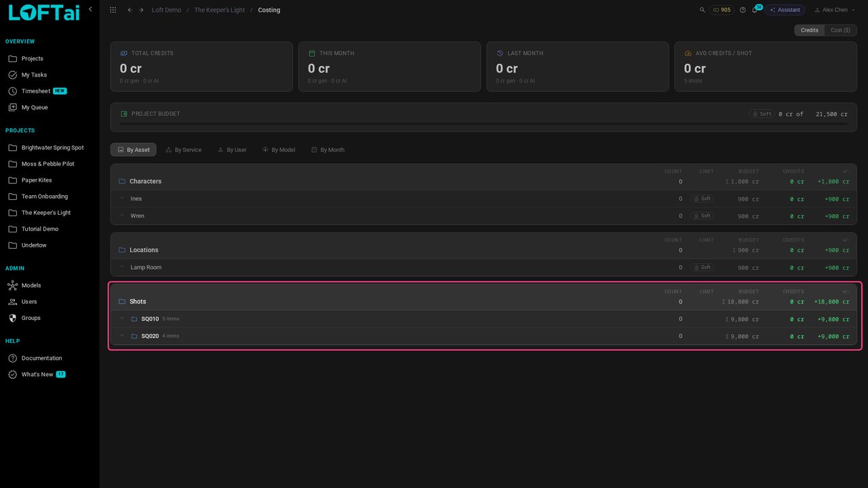Select the Credits view toggle
The width and height of the screenshot is (868, 488).
point(810,30)
